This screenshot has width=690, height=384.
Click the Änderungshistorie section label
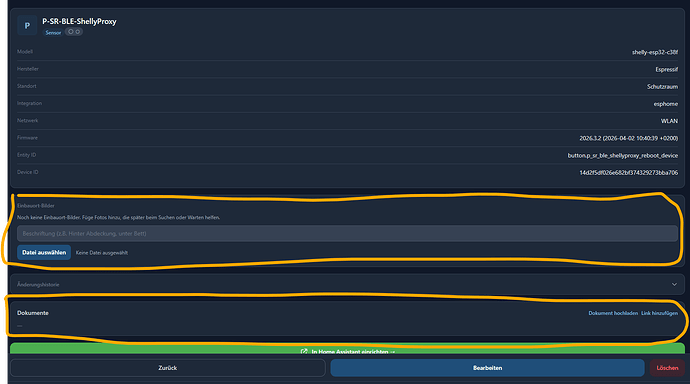click(38, 285)
